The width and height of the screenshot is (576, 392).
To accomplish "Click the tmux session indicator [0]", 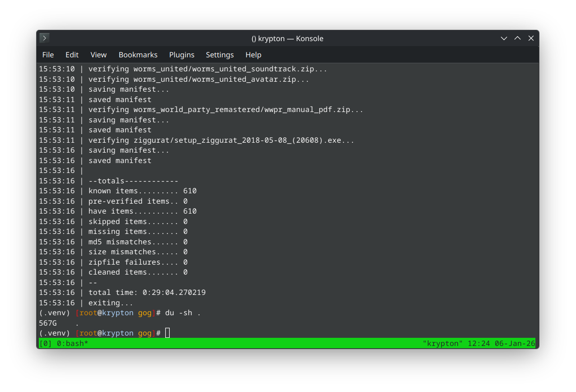I will click(45, 343).
